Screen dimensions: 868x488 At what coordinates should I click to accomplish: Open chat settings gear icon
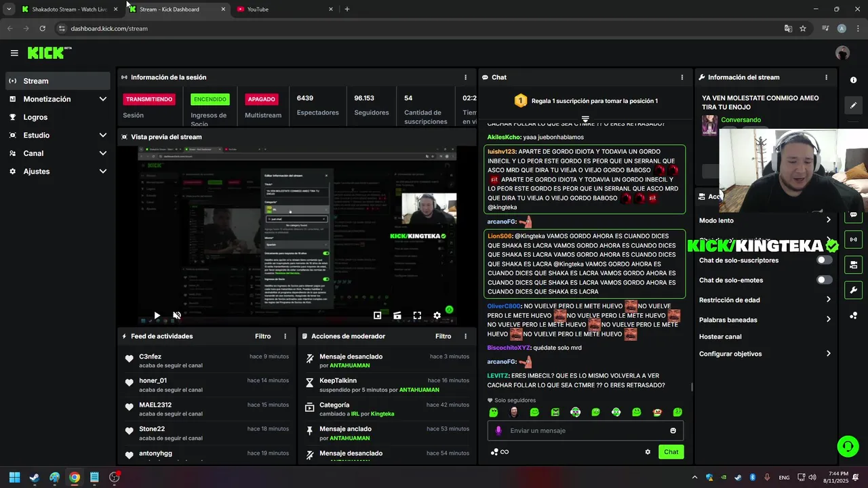click(x=648, y=452)
